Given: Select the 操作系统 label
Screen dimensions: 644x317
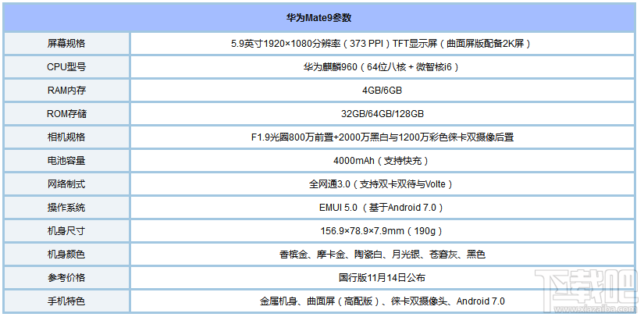Looking at the screenshot, I should [66, 208].
